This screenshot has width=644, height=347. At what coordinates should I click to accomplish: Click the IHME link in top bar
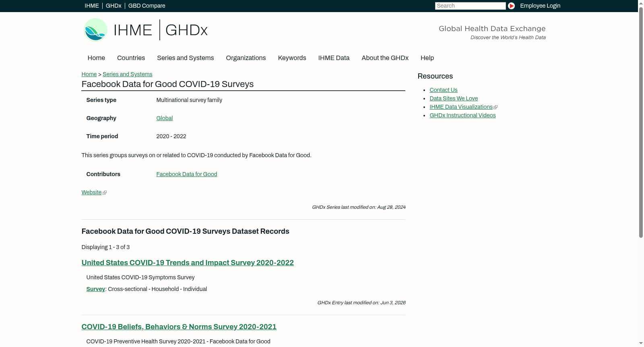pos(92,6)
